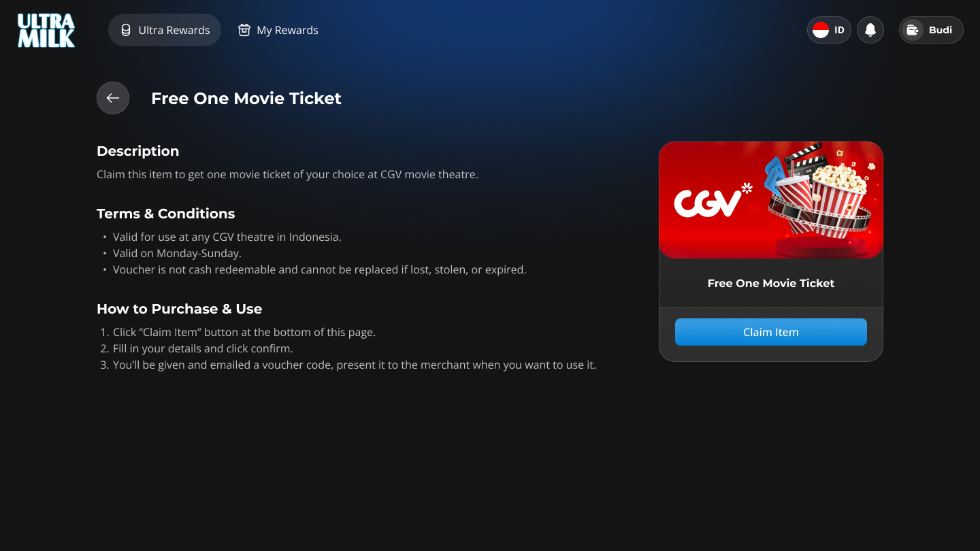Click the back arrow button
The image size is (980, 551).
pyautogui.click(x=113, y=98)
